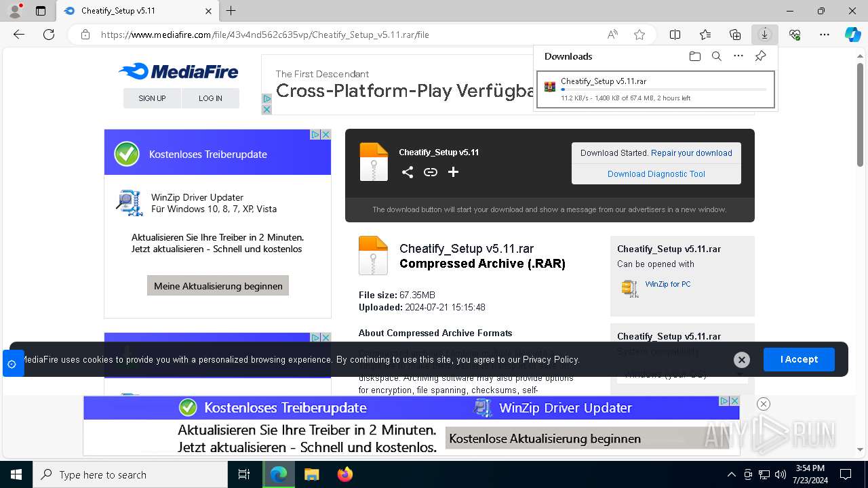Show hidden system tray icons
This screenshot has height=488, width=868.
731,474
